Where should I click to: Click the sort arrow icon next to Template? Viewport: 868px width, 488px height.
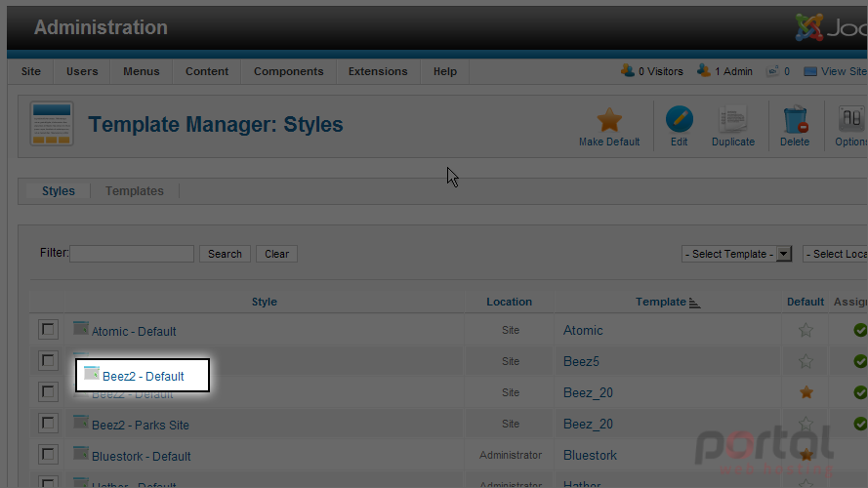point(695,303)
